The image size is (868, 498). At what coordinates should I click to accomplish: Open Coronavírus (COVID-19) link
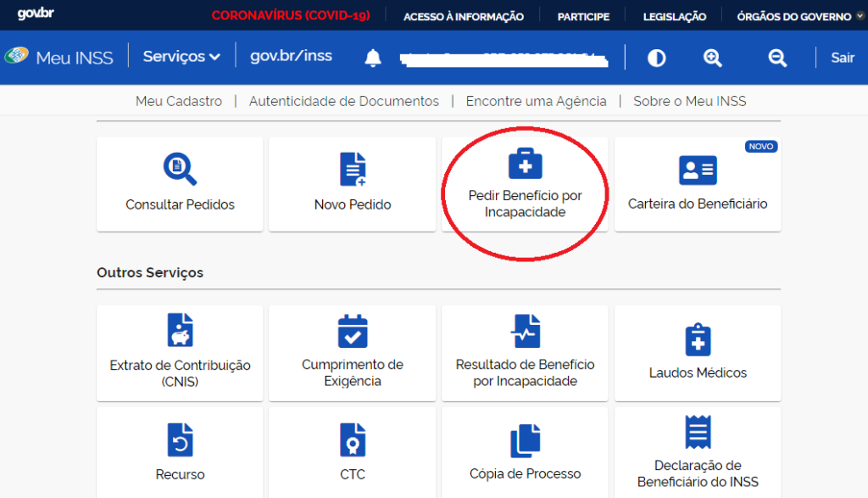coord(291,15)
